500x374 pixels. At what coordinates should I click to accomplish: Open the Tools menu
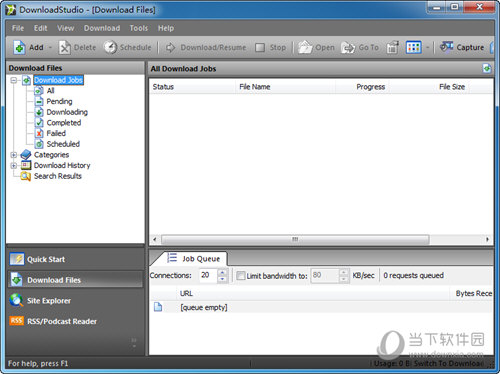pos(139,28)
